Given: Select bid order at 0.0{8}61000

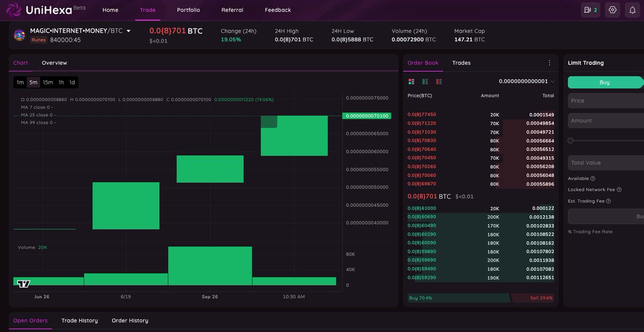Looking at the screenshot, I should tap(481, 208).
